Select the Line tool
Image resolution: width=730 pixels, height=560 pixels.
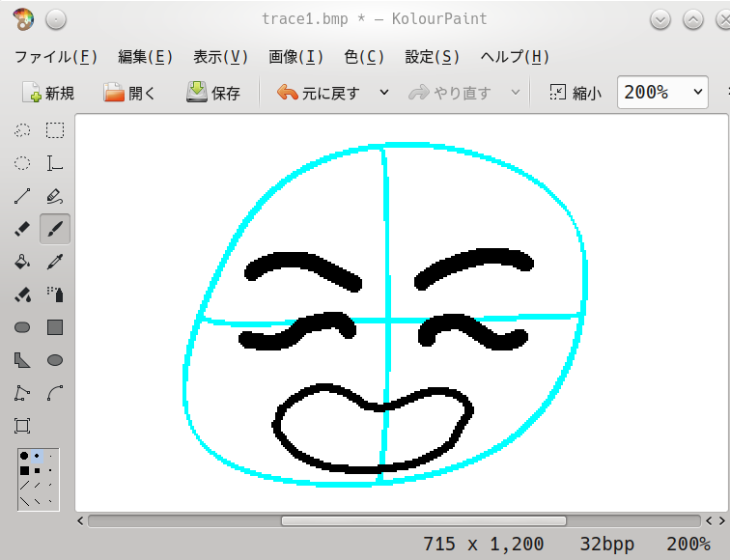pos(22,196)
